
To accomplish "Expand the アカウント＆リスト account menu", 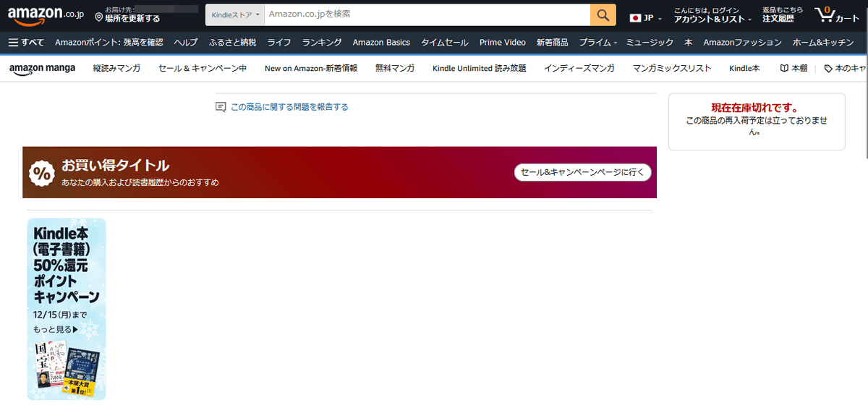I will [712, 19].
